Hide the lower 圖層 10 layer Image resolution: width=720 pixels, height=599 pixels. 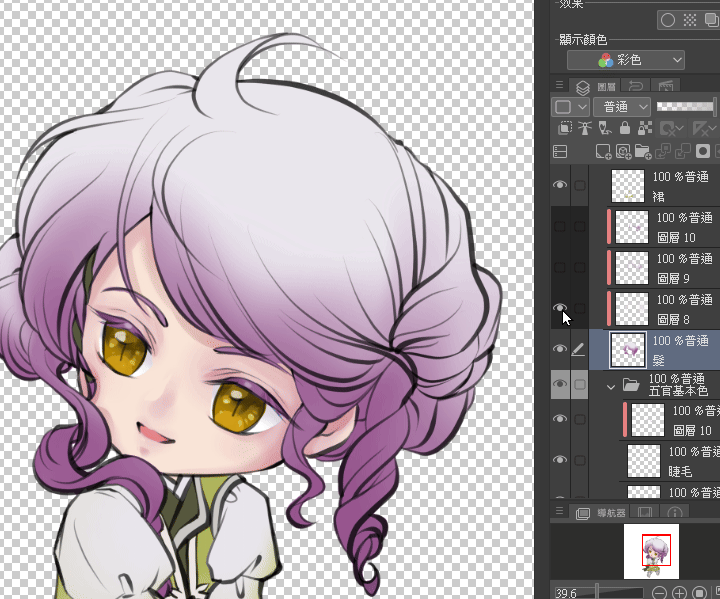point(560,419)
